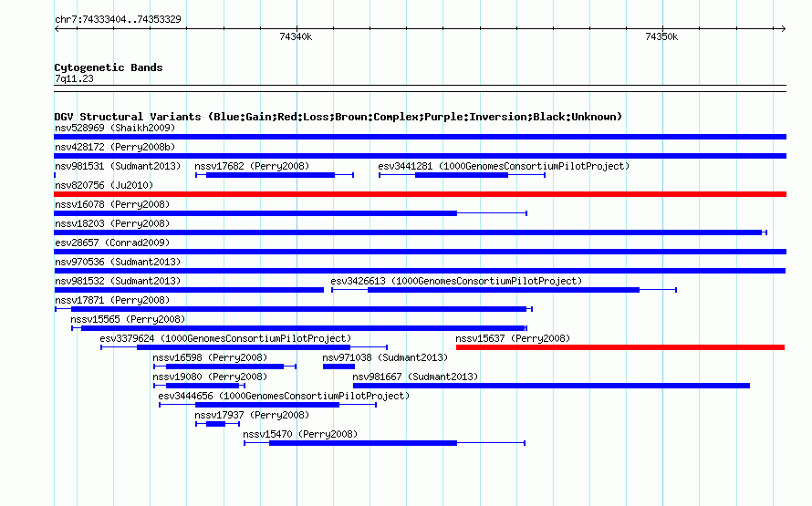
Task: Open nsv981532 (Sudmant2013) label
Action: tap(118, 281)
